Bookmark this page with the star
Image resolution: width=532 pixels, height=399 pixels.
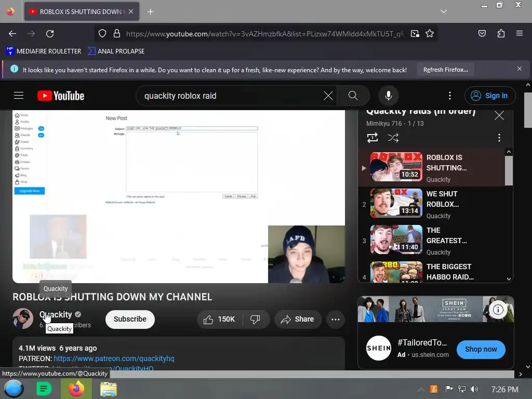point(430,34)
